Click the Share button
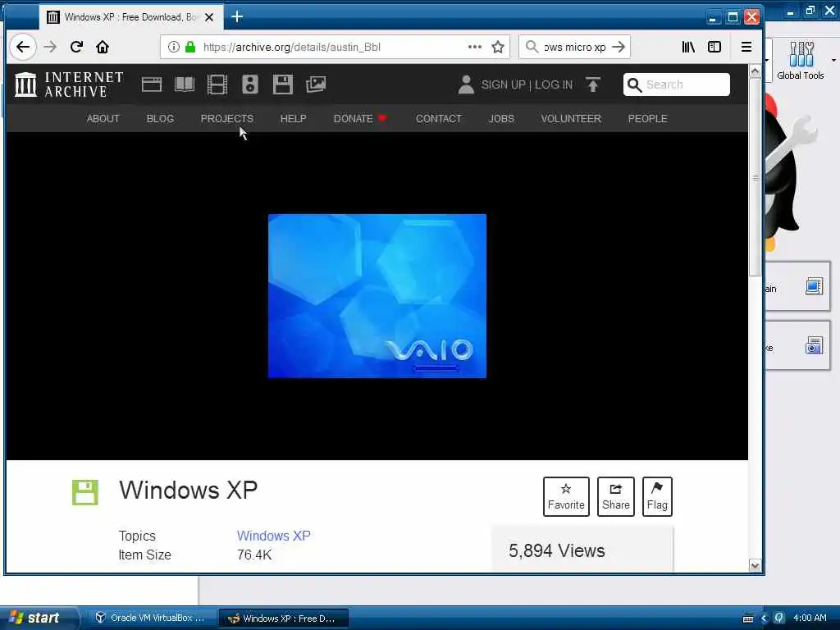Screen dimensions: 840x630 tap(616, 496)
